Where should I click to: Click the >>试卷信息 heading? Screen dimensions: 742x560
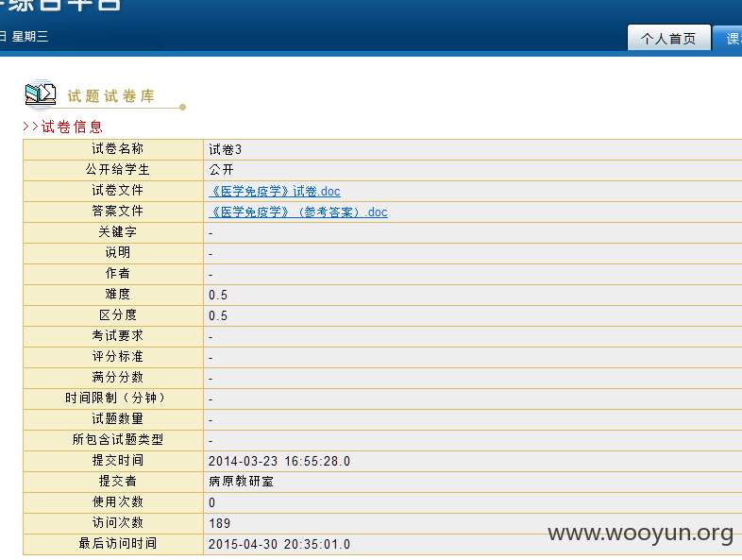point(62,127)
